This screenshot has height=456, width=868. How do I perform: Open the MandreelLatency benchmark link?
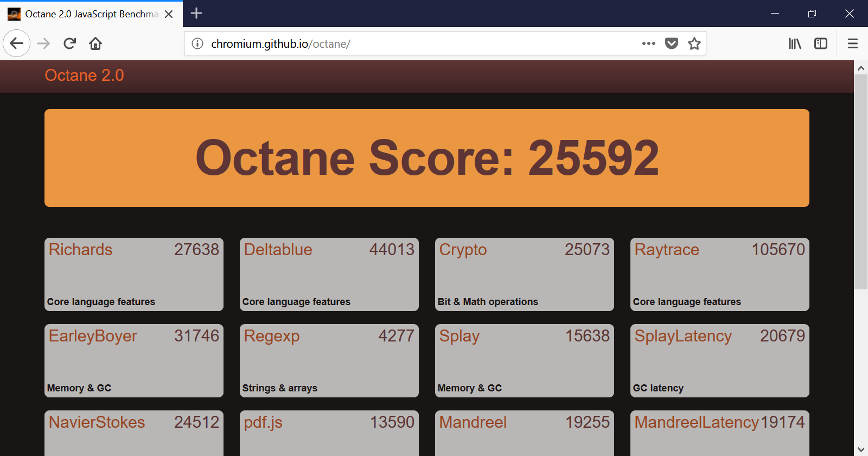[697, 422]
